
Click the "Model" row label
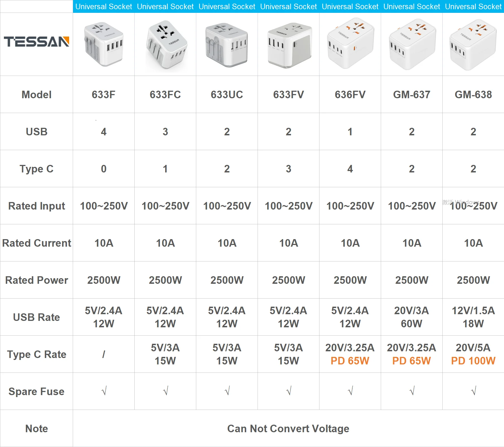click(x=37, y=95)
